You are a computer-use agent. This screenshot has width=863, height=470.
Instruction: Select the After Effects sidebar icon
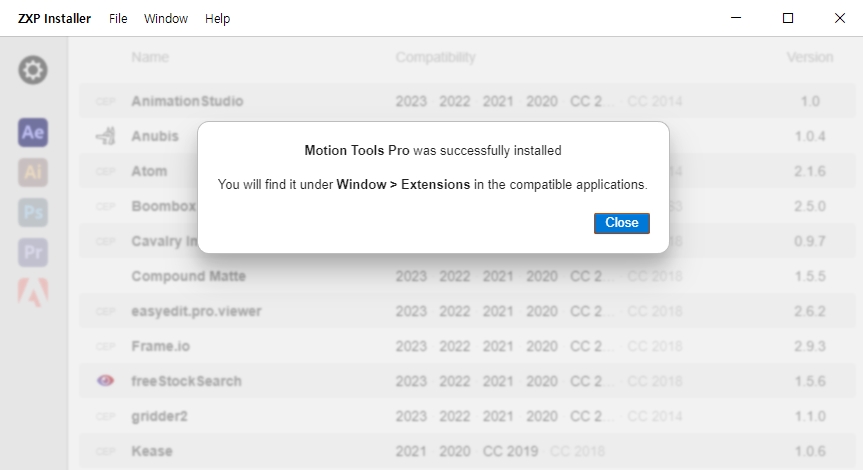33,133
